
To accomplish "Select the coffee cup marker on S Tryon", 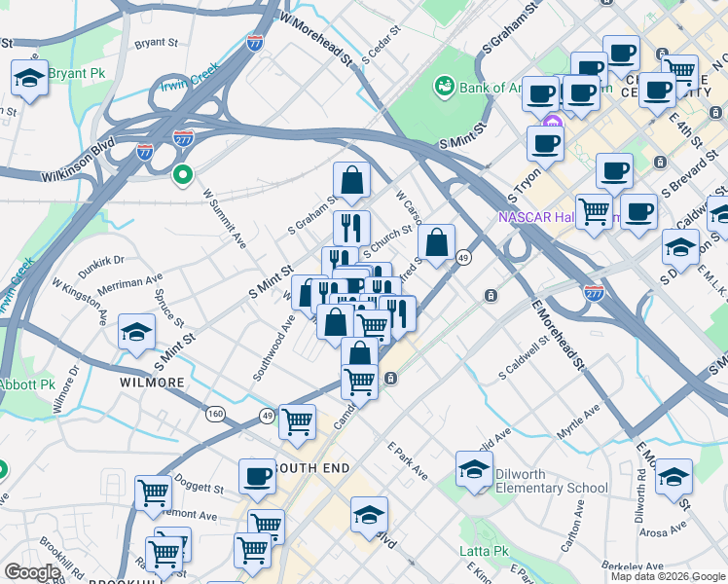I will click(546, 146).
